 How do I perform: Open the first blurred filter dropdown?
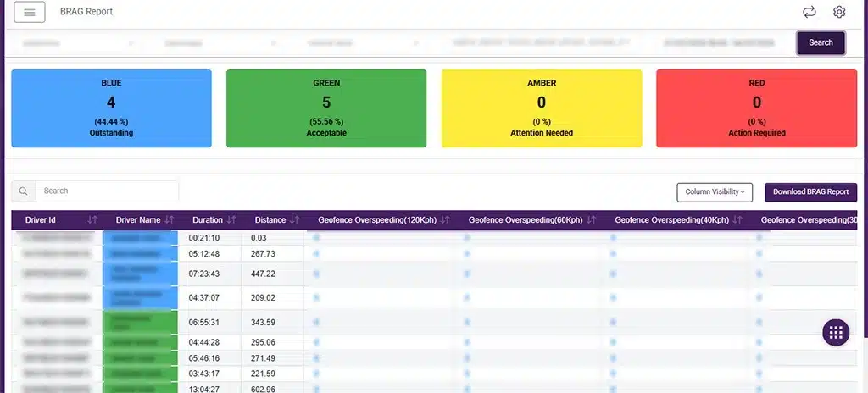click(78, 42)
